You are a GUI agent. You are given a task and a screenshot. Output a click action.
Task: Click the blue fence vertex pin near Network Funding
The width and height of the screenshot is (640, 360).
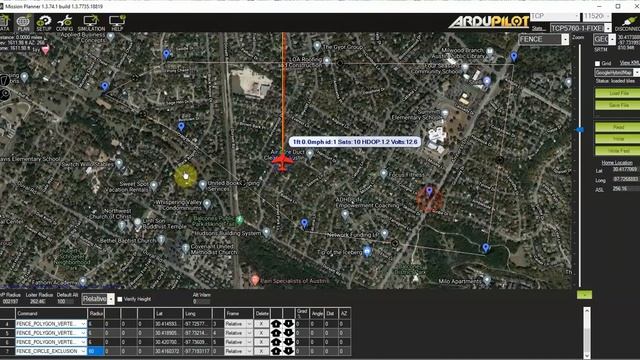pos(304,223)
